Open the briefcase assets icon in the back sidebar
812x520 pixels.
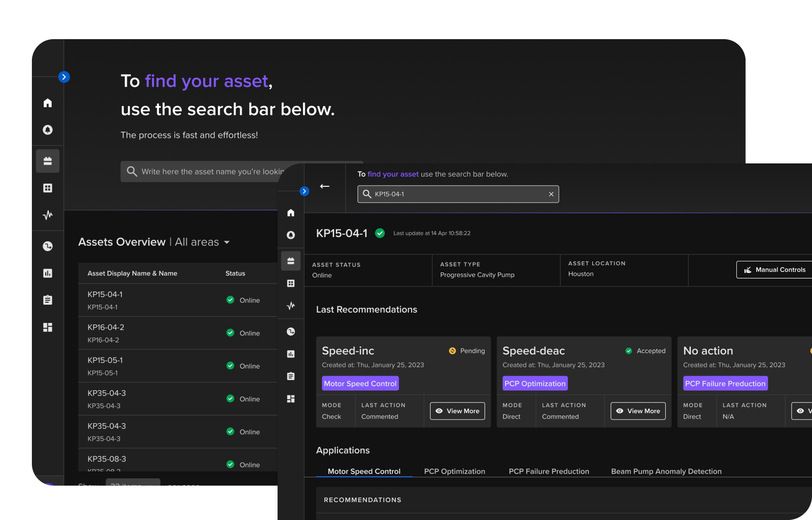(x=48, y=161)
